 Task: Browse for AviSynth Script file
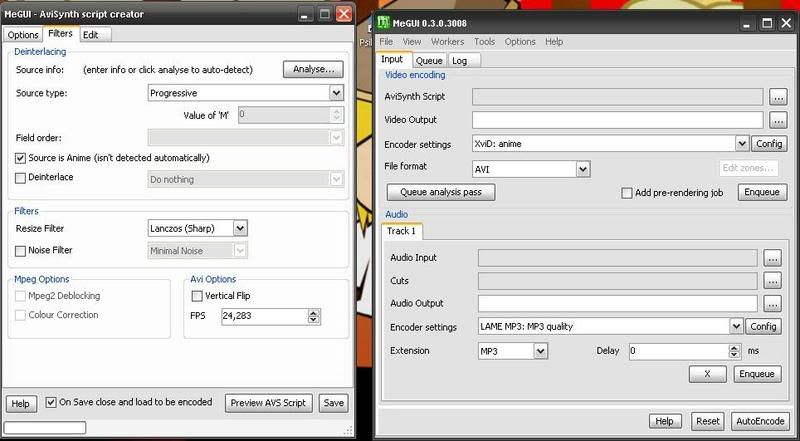(778, 96)
